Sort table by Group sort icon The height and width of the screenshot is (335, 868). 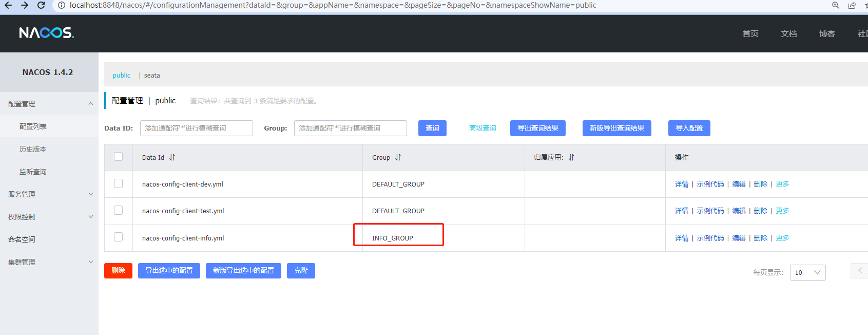coord(398,157)
